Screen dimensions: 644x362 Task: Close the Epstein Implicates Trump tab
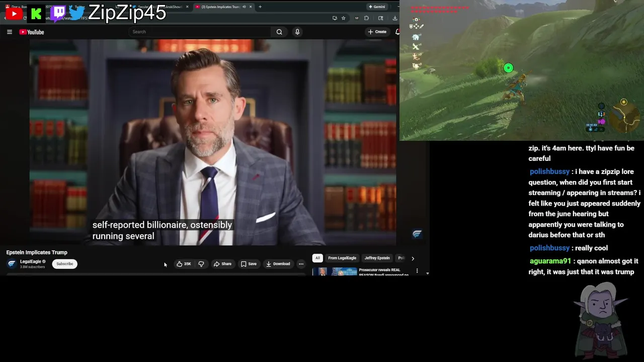pyautogui.click(x=251, y=7)
